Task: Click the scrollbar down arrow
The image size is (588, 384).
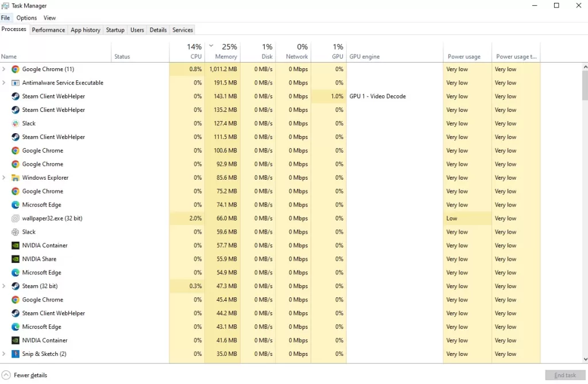Action: (x=585, y=359)
